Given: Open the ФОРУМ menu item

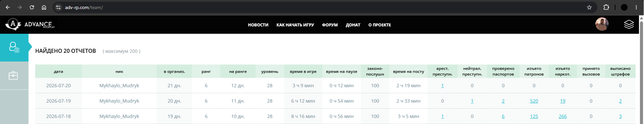Looking at the screenshot, I should pos(330,25).
